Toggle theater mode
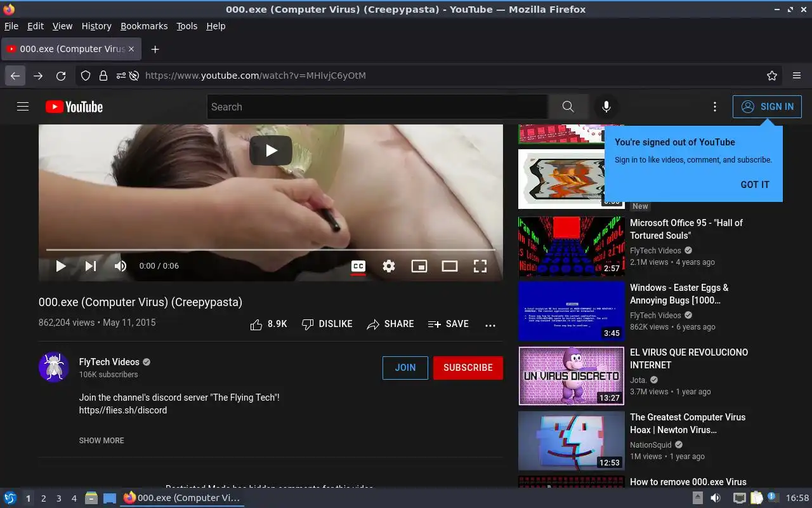 450,266
